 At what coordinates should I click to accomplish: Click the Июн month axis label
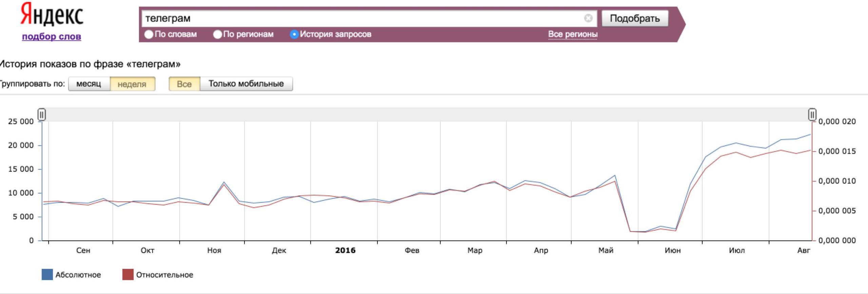coord(673,250)
